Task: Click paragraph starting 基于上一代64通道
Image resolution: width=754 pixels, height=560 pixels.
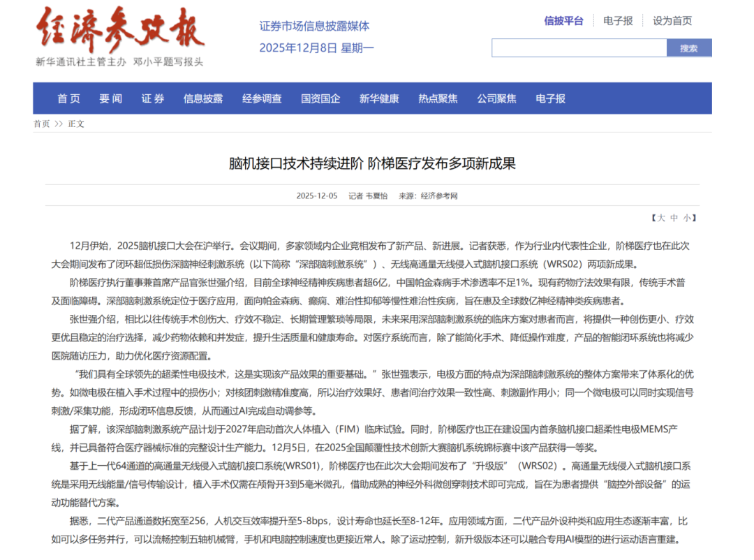Action: (371, 484)
